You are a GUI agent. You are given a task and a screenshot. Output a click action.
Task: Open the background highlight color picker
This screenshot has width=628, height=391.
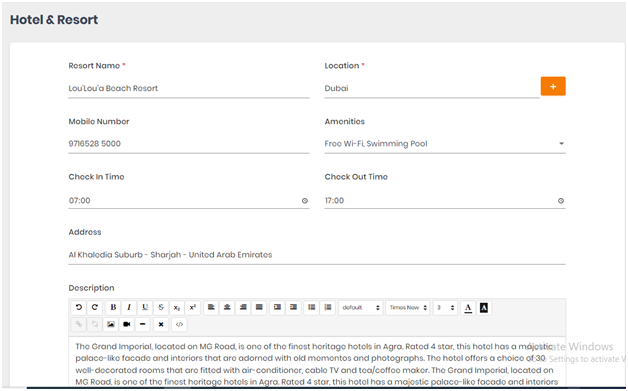(x=484, y=308)
